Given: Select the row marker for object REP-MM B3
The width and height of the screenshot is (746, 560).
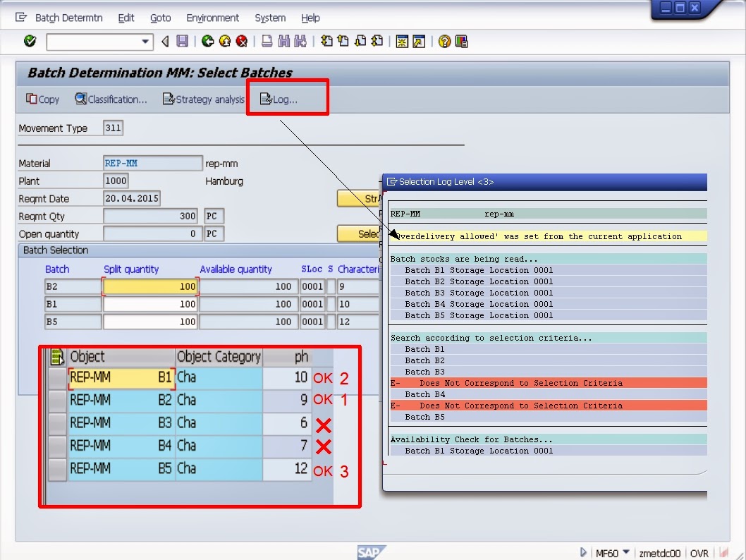Looking at the screenshot, I should pyautogui.click(x=56, y=422).
